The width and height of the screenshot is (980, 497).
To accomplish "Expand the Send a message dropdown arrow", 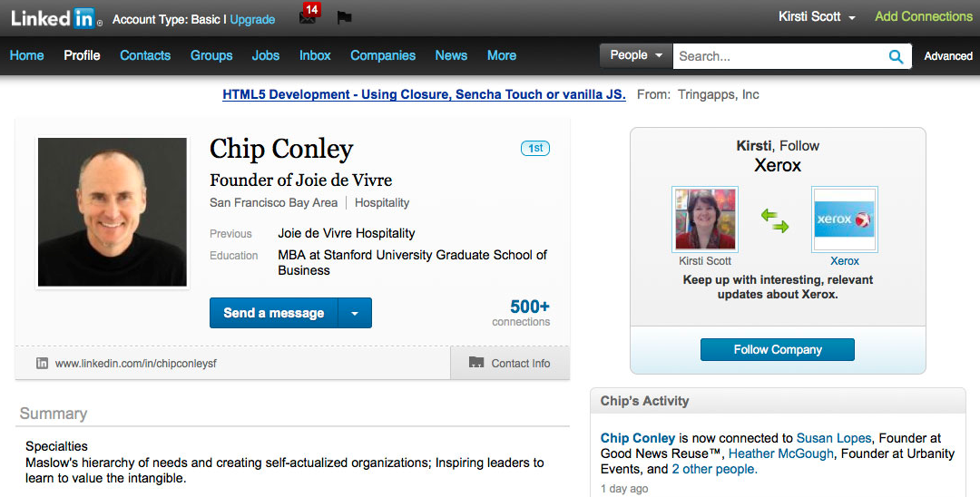I will tap(355, 313).
